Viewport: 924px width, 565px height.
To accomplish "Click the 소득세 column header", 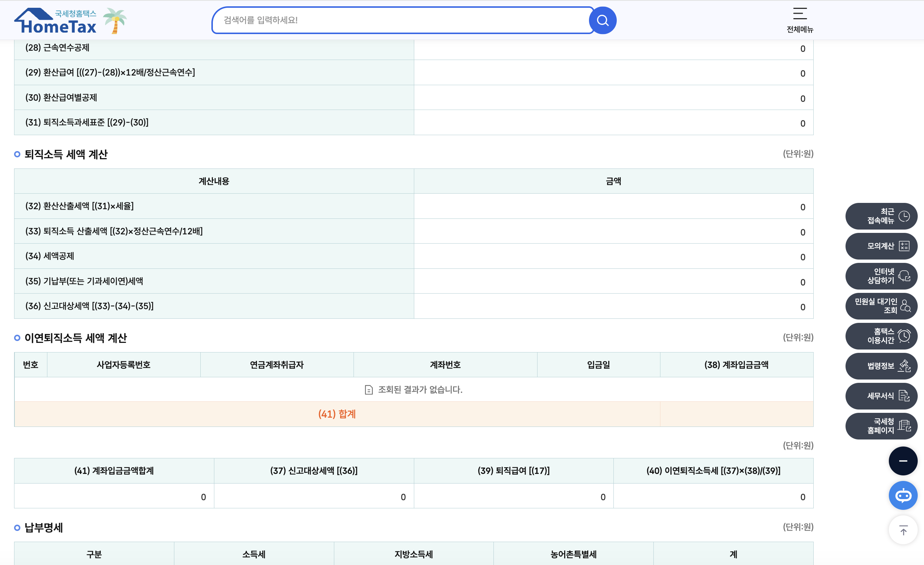I will click(254, 554).
